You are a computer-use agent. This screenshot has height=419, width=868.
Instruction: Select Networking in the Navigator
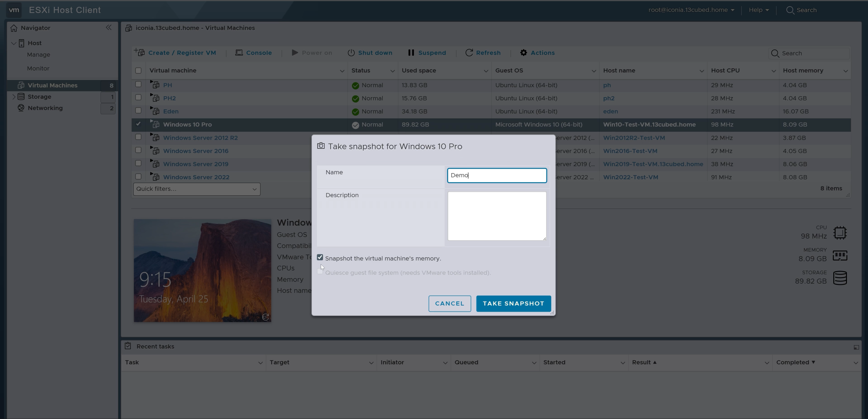point(45,108)
